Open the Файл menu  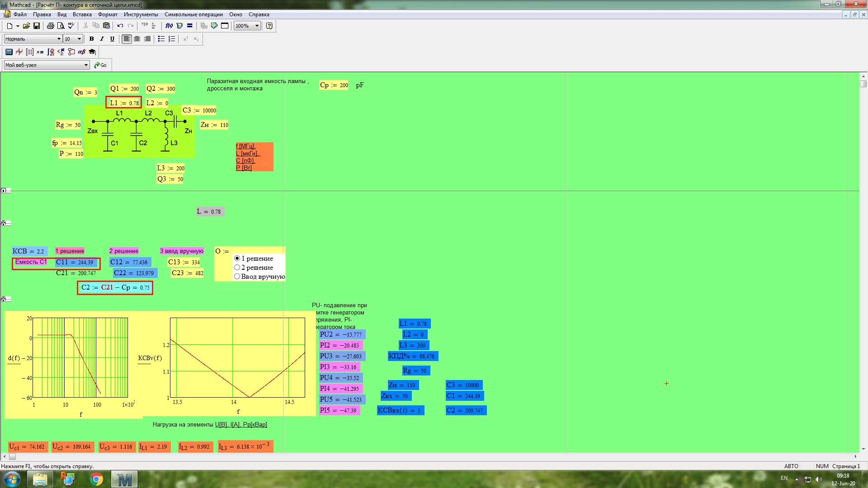click(20, 14)
